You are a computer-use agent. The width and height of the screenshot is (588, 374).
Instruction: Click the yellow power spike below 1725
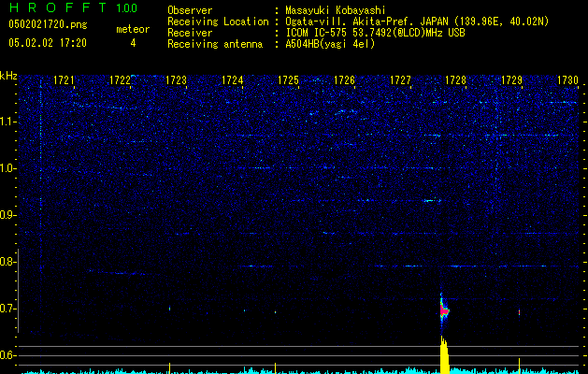point(275,368)
